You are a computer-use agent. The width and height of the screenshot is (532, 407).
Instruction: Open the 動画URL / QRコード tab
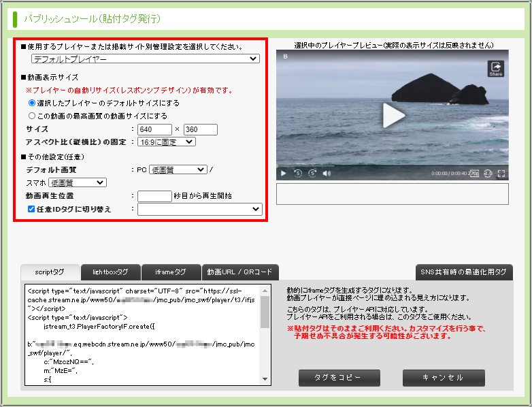coord(240,272)
